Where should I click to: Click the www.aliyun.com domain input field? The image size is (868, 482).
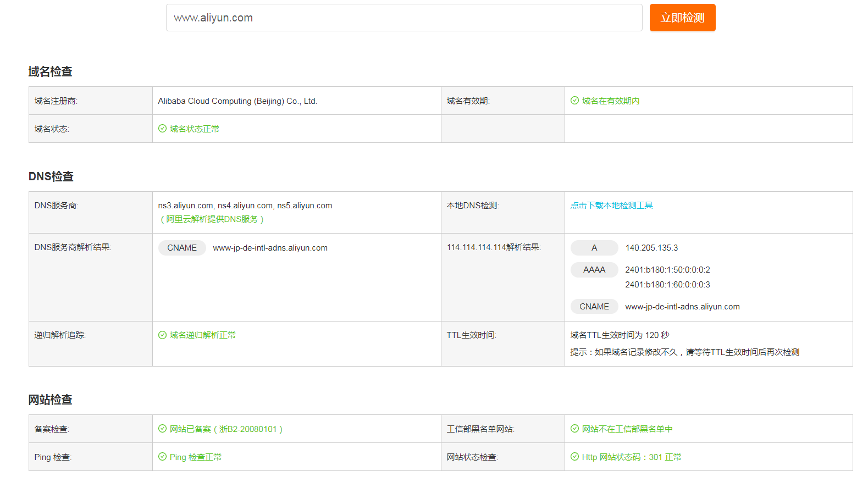404,18
